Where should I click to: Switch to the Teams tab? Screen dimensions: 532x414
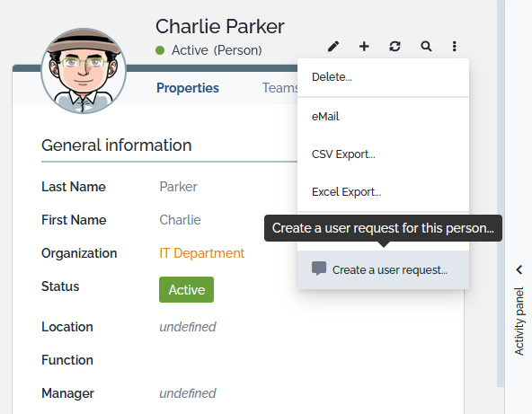coord(279,88)
